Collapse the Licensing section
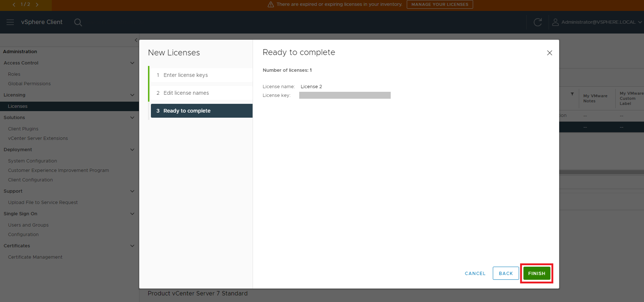This screenshot has width=644, height=302. click(x=132, y=95)
